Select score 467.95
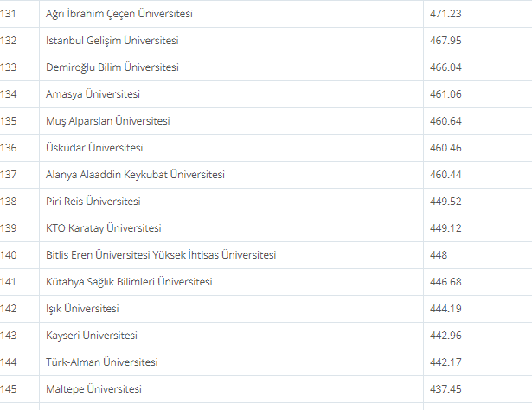Screen dimensions: 532x410 pyautogui.click(x=445, y=41)
